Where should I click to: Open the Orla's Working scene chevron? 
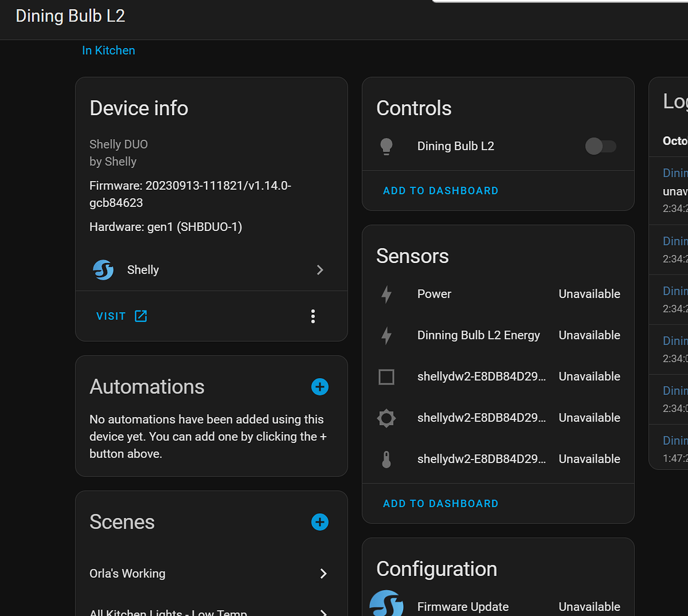[323, 573]
